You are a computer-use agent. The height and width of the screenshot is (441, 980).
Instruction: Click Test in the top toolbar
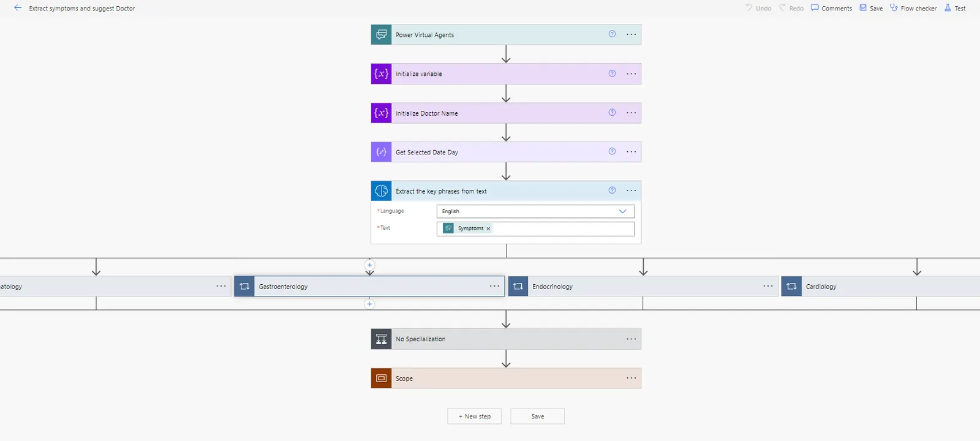(x=955, y=9)
